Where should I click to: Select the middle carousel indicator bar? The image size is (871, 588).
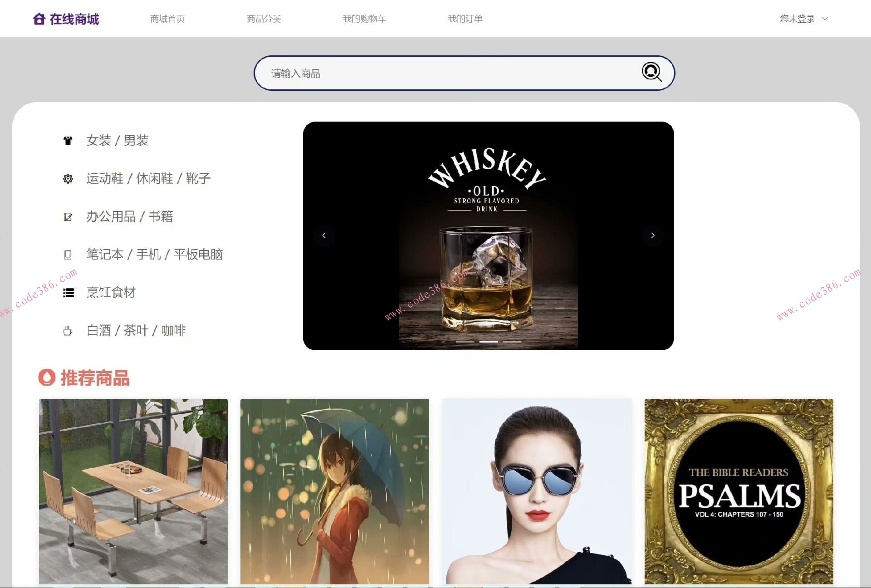point(489,342)
